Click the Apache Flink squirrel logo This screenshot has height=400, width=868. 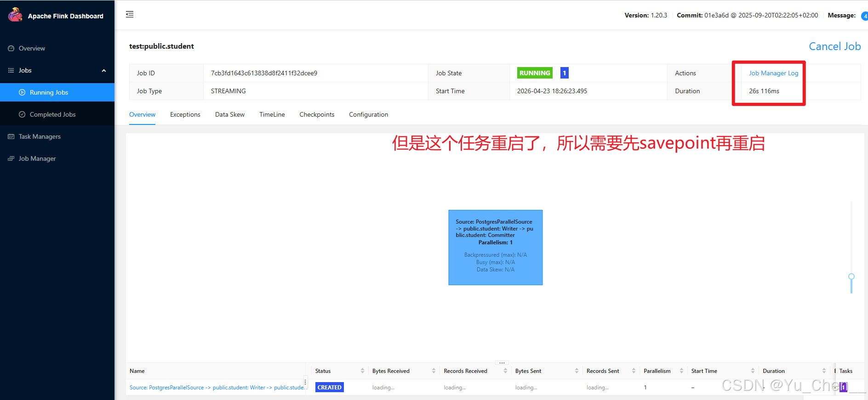point(15,15)
